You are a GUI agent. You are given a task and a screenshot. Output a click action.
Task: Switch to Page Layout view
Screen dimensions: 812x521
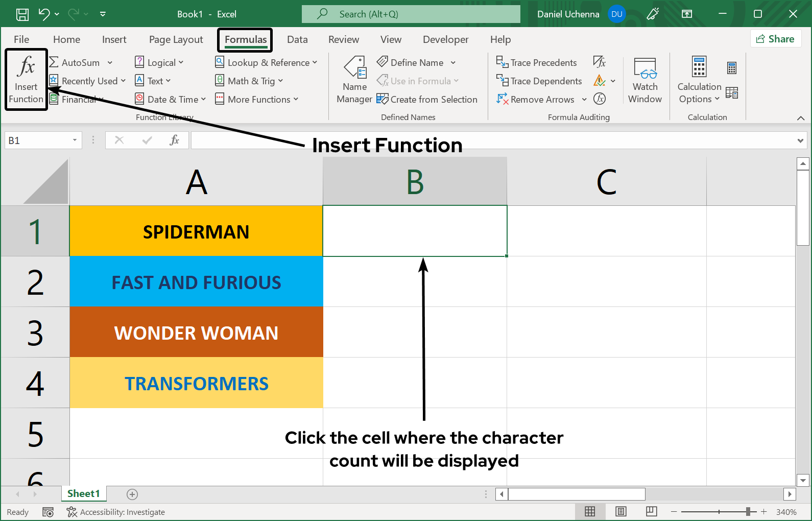point(621,511)
